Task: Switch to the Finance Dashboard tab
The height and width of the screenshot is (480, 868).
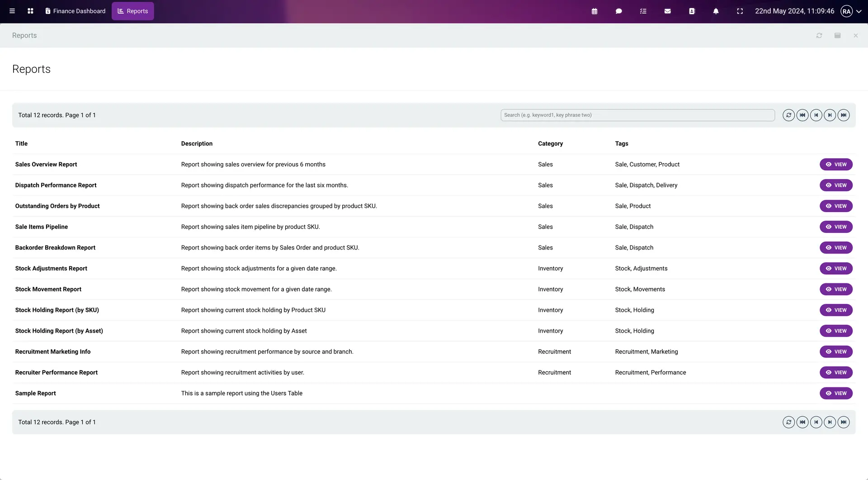Action: pos(75,11)
